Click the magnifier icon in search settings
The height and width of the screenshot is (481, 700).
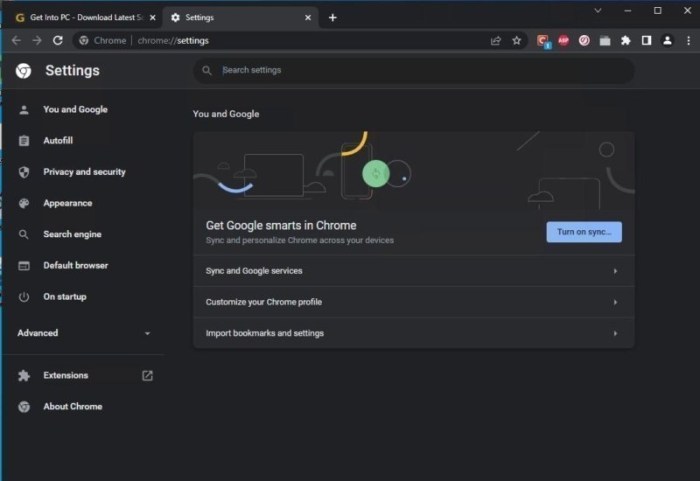tap(206, 71)
